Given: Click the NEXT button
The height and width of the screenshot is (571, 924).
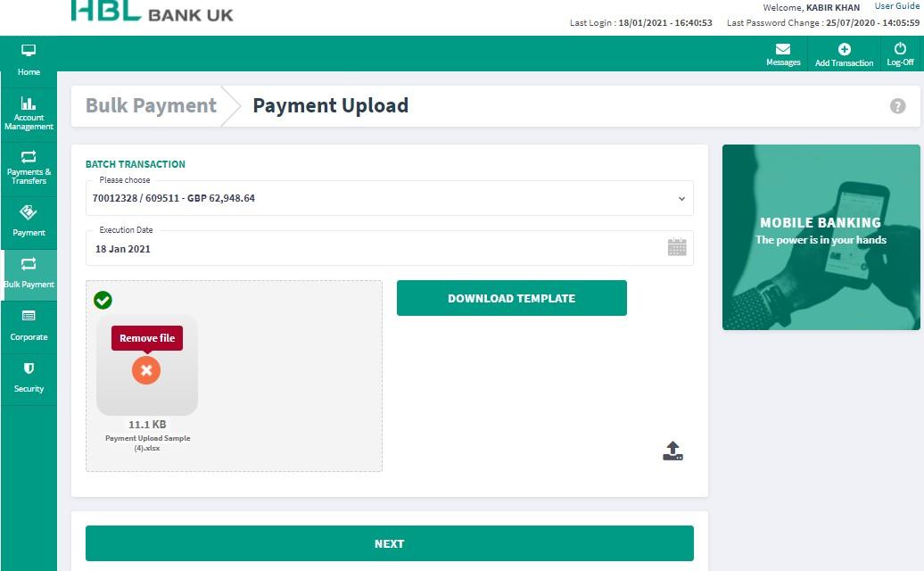Looking at the screenshot, I should [x=390, y=543].
